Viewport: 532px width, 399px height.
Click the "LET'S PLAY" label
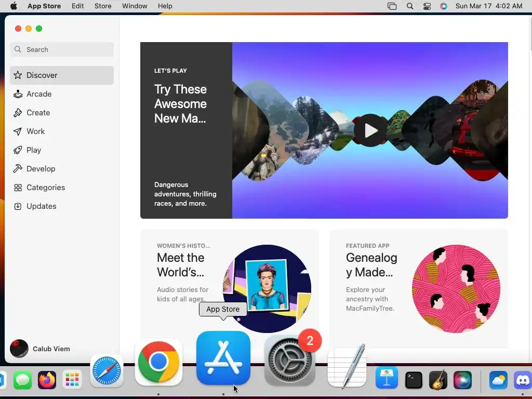point(170,71)
